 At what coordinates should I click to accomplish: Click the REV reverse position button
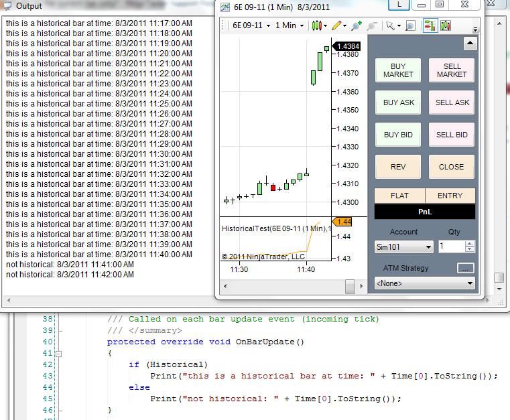pyautogui.click(x=398, y=167)
